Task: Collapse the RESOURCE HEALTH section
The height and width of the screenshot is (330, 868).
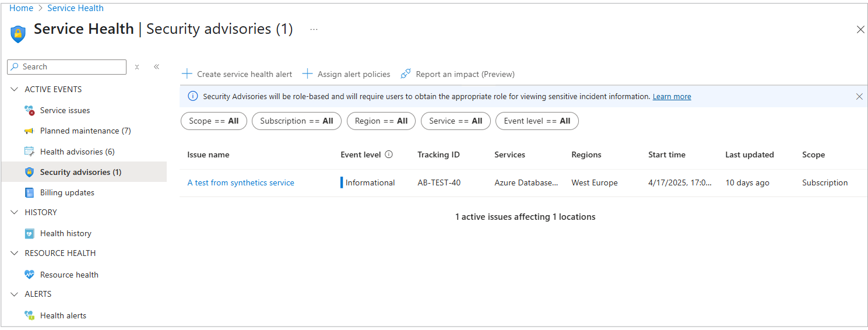Action: (15, 253)
